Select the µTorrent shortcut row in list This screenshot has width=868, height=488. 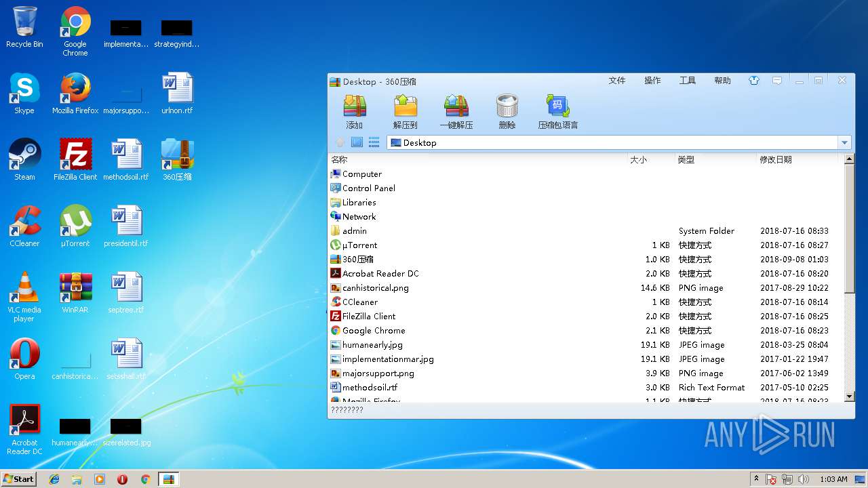click(586, 245)
